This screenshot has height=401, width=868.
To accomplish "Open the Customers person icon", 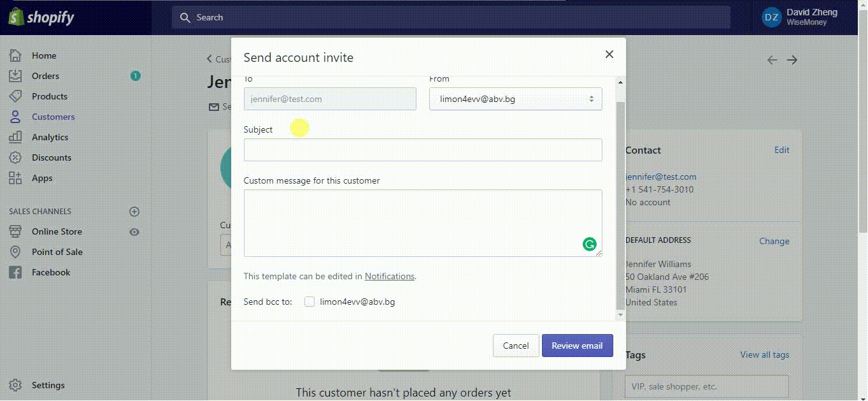I will [x=15, y=117].
